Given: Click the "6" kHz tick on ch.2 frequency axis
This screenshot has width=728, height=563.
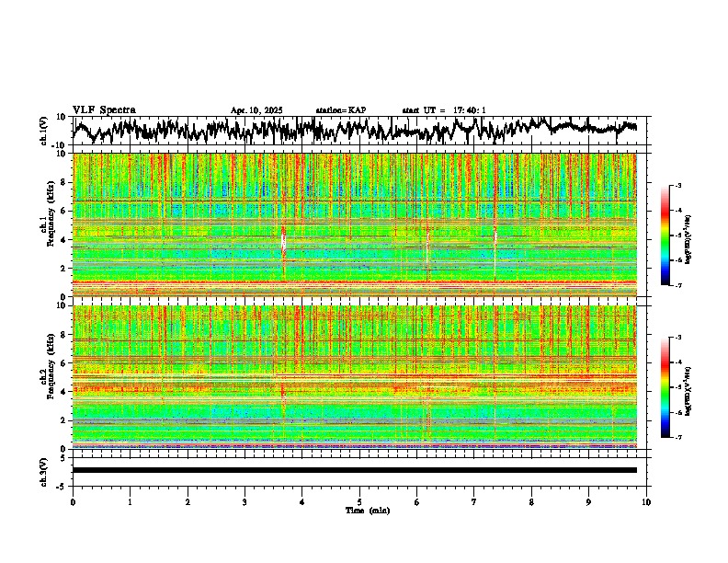Looking at the screenshot, I should pos(64,363).
